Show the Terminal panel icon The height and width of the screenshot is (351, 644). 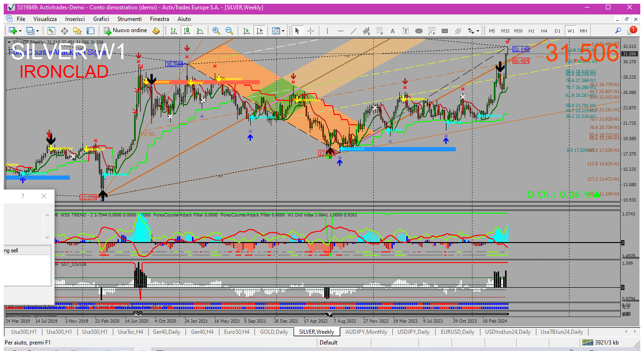(90, 31)
